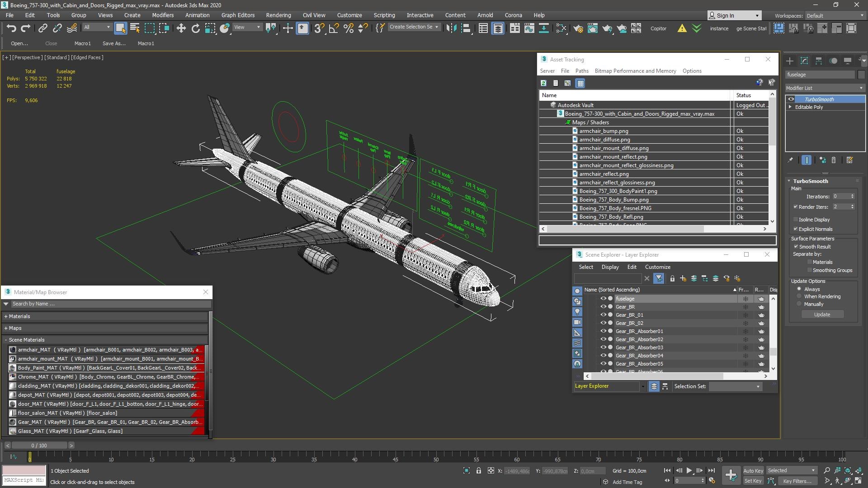Open the Motion command panel tab

833,61
